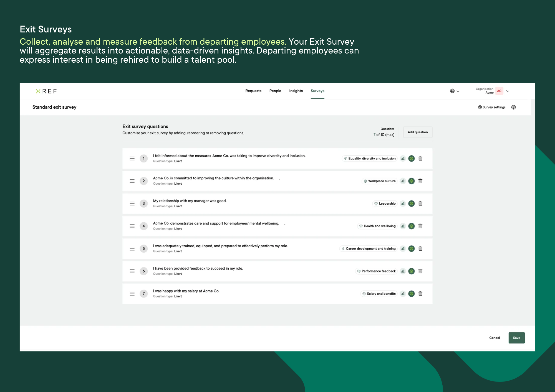Open the Leadership category selector on question 3
555x392 pixels.
(385, 203)
